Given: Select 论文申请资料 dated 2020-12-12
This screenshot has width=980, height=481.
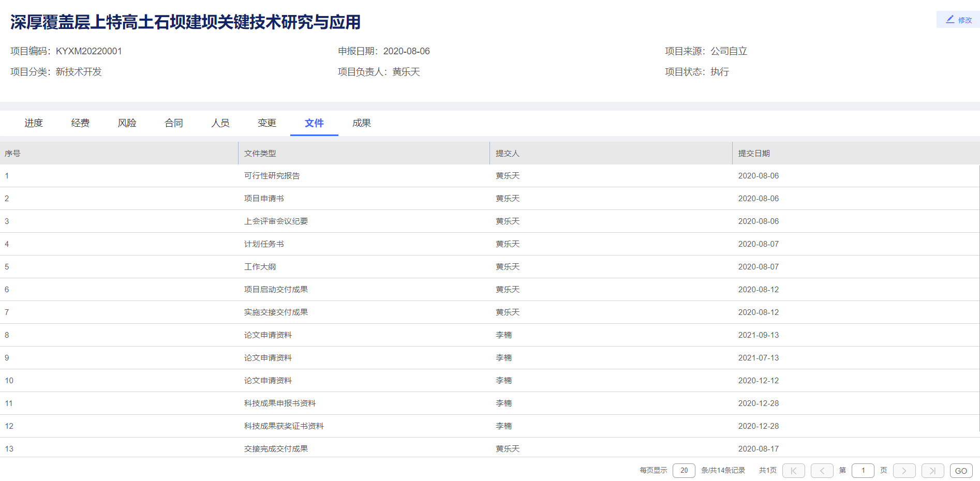Looking at the screenshot, I should 489,381.
